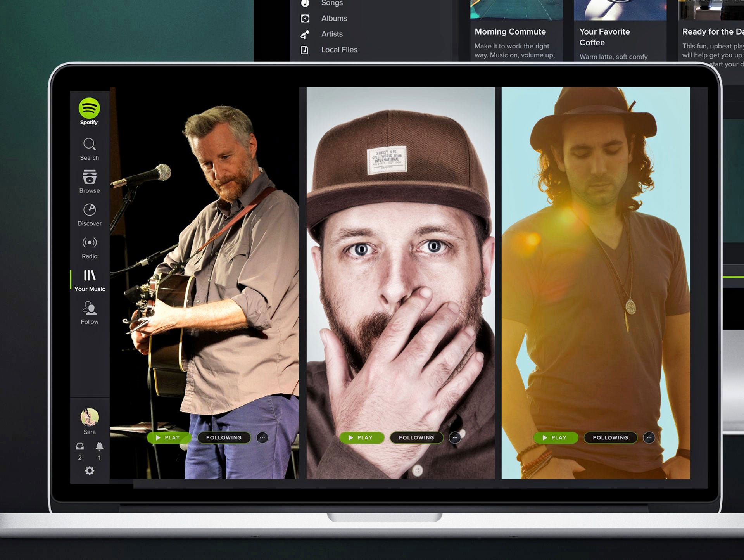Viewport: 744px width, 560px height.
Task: Open the rightmost artist's options menu
Action: click(x=649, y=437)
